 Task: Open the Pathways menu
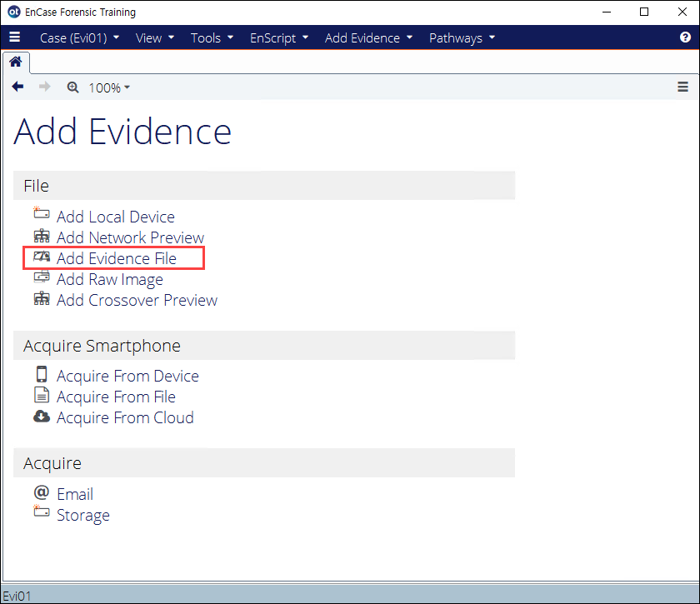(462, 38)
